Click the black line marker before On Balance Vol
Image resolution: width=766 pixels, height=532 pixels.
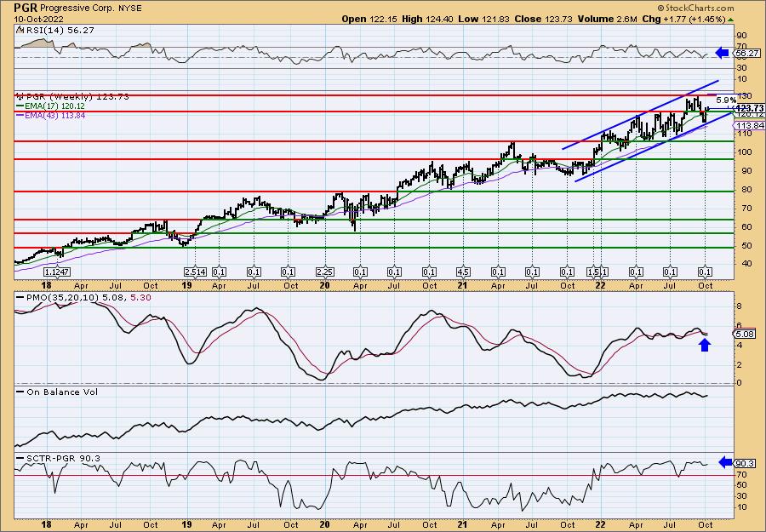coord(20,392)
